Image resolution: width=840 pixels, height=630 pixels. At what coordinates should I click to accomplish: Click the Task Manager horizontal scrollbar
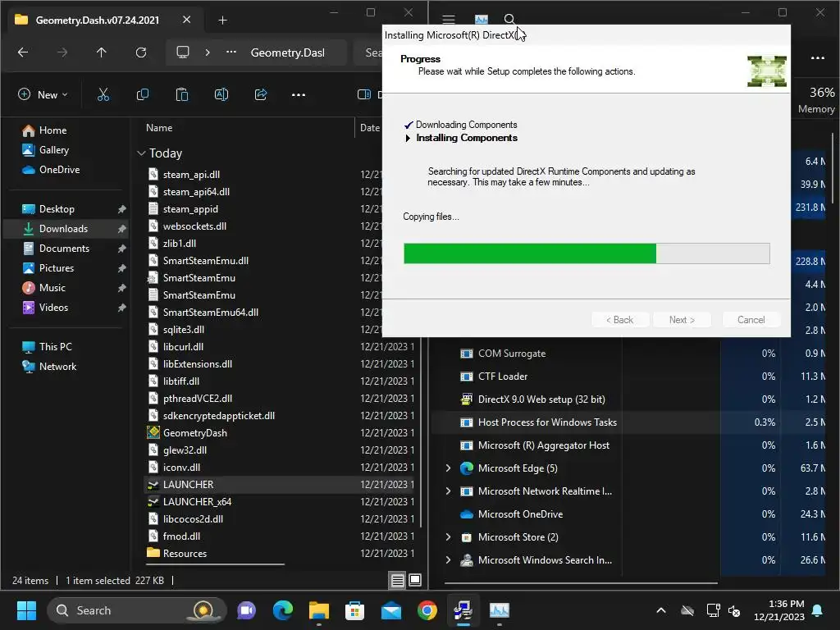pos(582,583)
